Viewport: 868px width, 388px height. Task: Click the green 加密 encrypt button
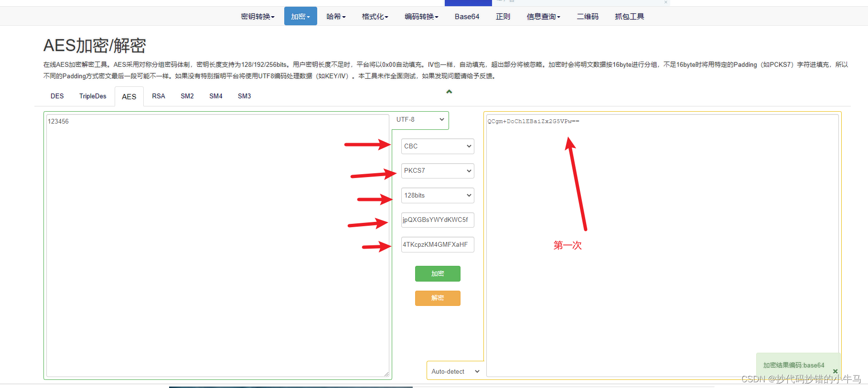[x=438, y=273]
